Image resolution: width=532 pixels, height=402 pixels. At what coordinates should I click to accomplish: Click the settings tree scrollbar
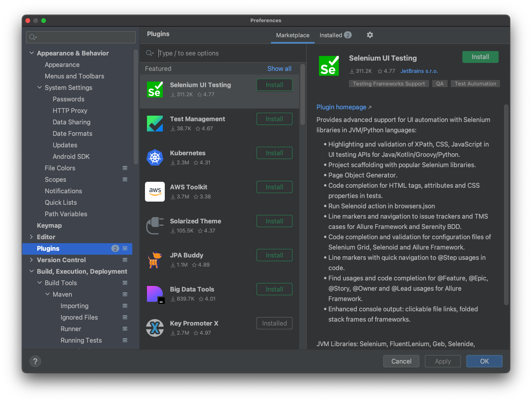[136, 107]
